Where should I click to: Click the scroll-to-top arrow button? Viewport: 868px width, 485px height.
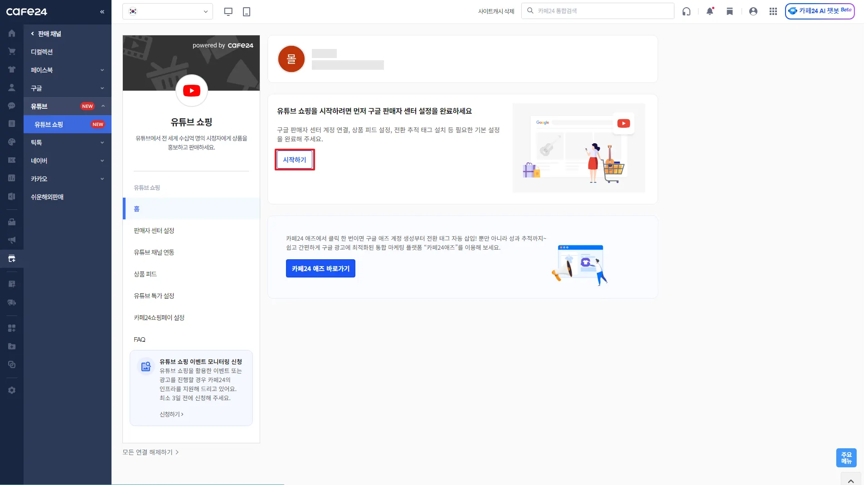coord(851,480)
